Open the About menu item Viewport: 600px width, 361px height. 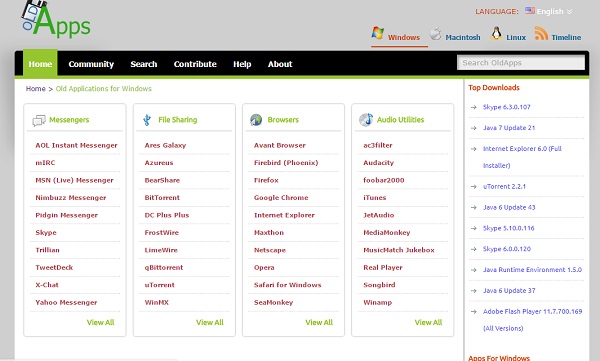pyautogui.click(x=280, y=64)
